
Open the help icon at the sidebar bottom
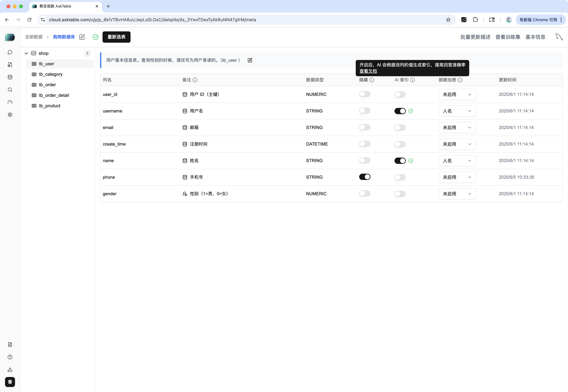click(x=10, y=357)
